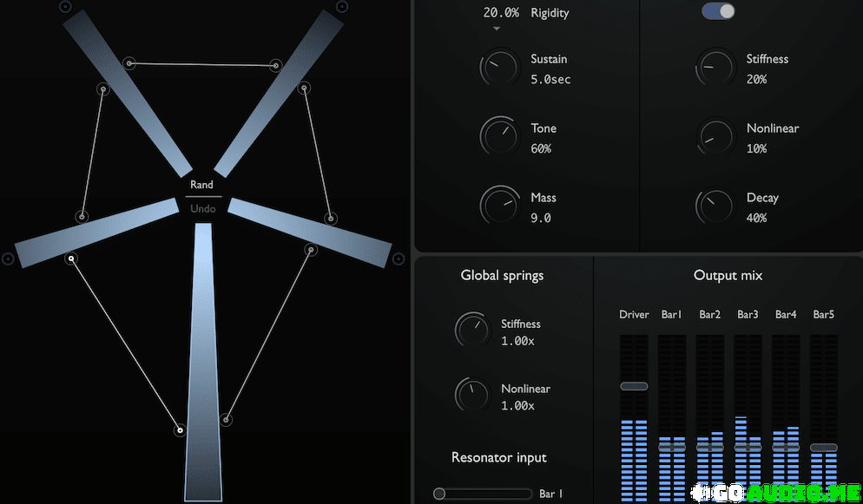Screen dimensions: 863x504
Task: Click the circle handle at the left bar tip
Action: (x=8, y=259)
